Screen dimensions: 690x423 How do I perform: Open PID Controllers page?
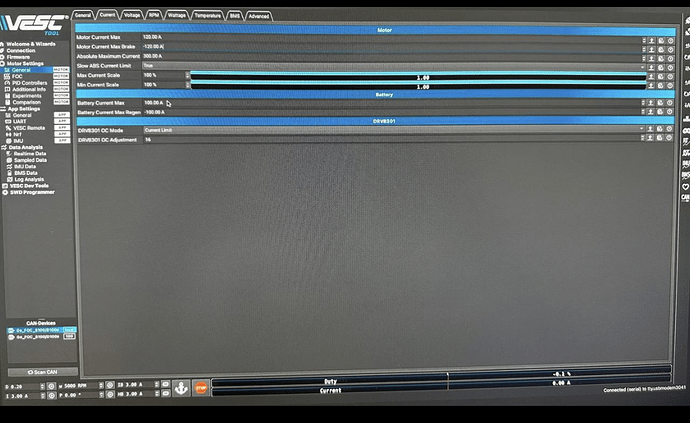[29, 83]
